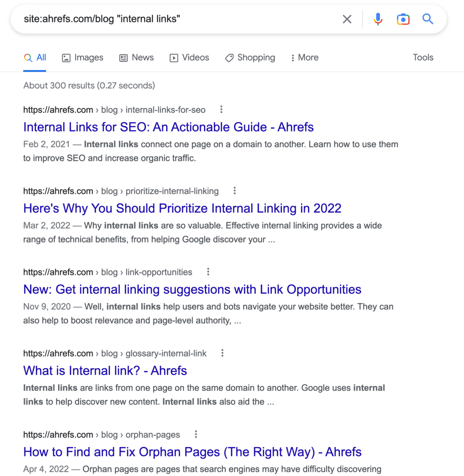Open Google Lens camera search

[403, 19]
